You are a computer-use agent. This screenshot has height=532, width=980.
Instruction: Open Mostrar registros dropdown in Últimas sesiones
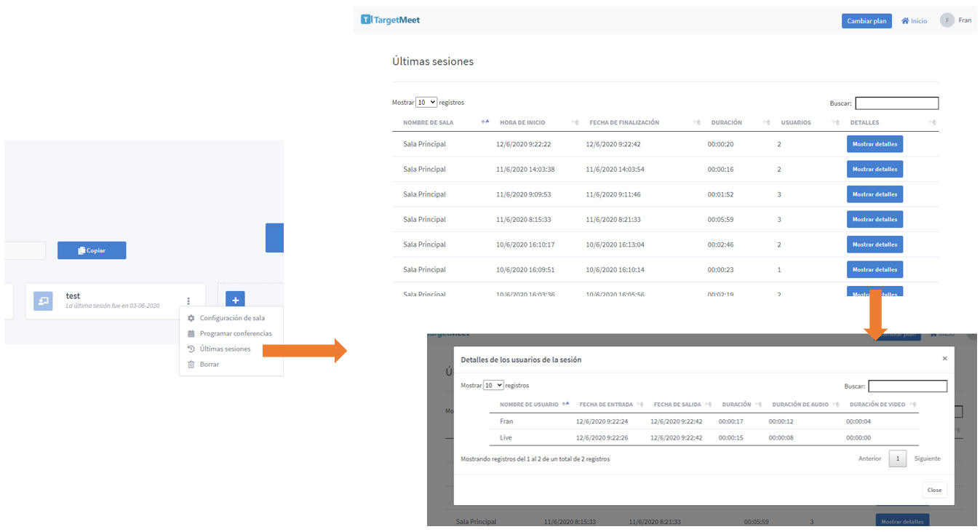pos(426,103)
